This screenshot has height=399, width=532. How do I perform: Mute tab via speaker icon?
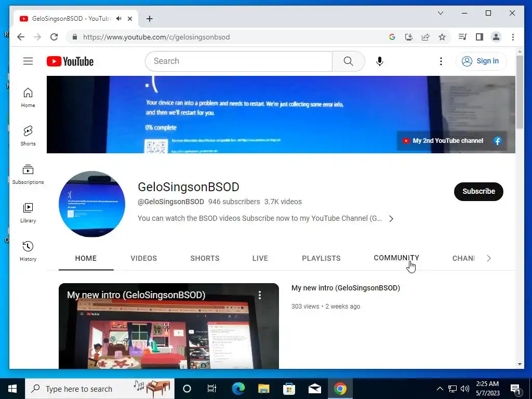(119, 19)
